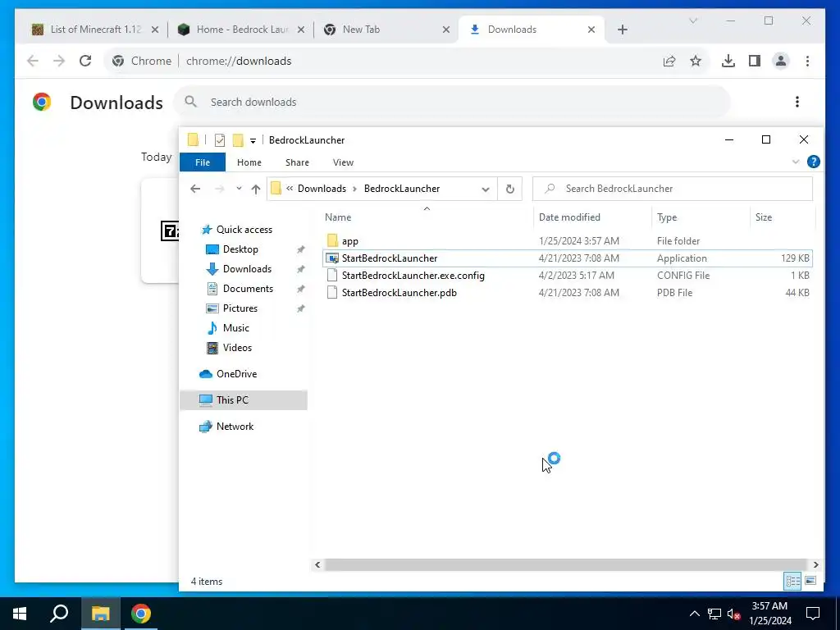Switch to List of Minecraft 1.12 tab
This screenshot has height=630, width=840.
(x=96, y=30)
